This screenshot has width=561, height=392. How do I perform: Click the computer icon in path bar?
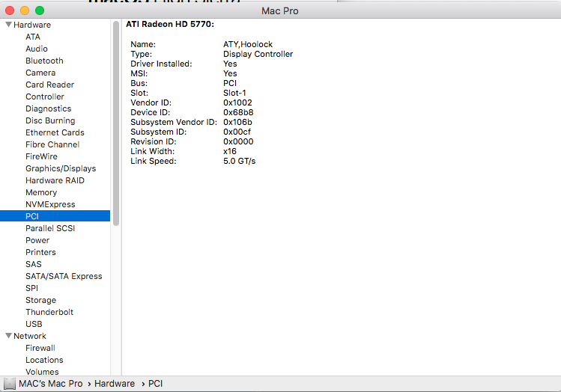point(9,384)
